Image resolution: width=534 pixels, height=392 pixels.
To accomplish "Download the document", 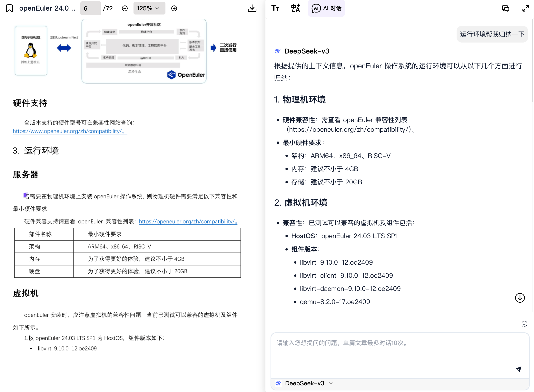I will click(252, 9).
